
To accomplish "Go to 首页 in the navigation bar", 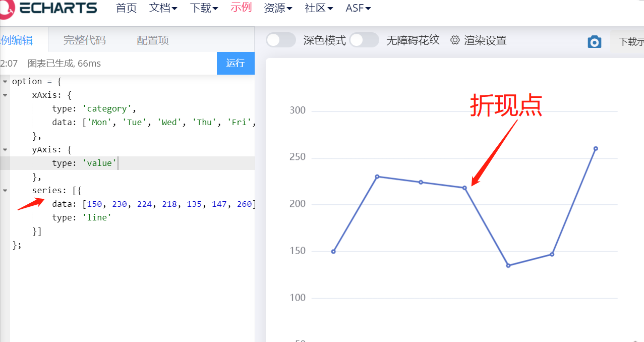I will tap(126, 8).
